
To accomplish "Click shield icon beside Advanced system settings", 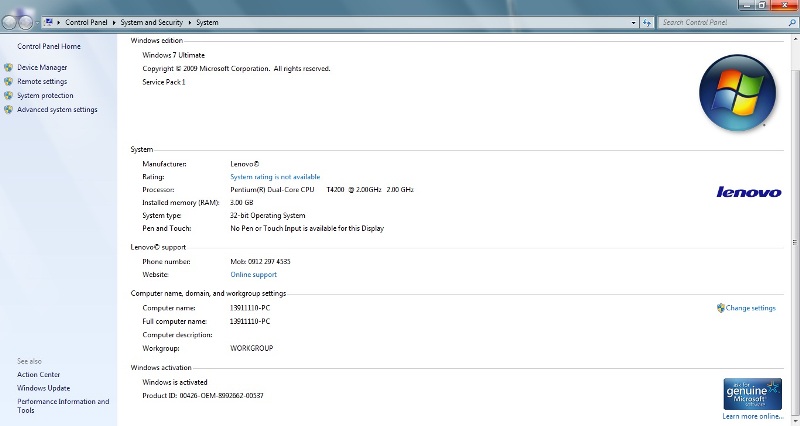I will [8, 110].
